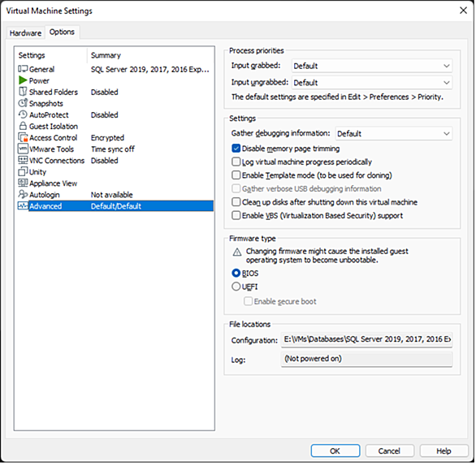This screenshot has height=466, width=476.
Task: Select the Shared Folders icon
Action: [x=23, y=92]
